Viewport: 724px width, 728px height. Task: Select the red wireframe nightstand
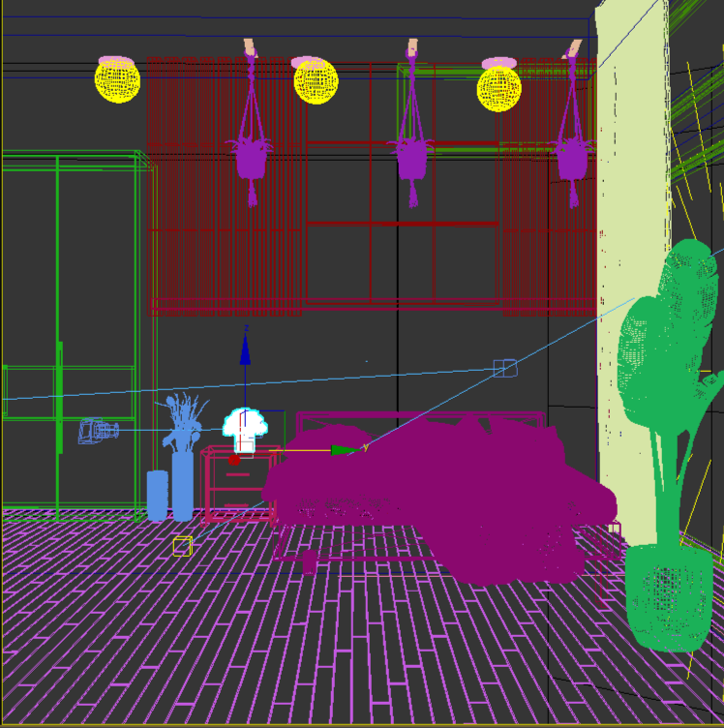pos(239,486)
